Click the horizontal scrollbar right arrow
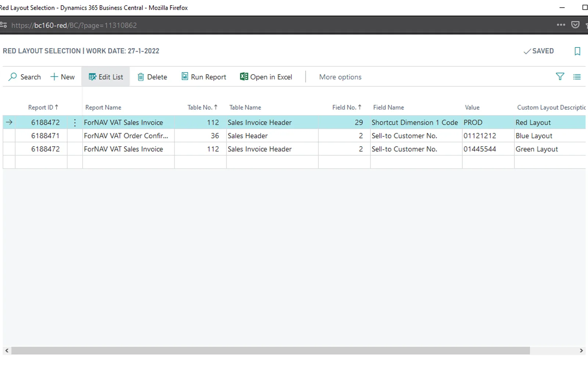Screen dimensions: 588x368 click(x=581, y=351)
